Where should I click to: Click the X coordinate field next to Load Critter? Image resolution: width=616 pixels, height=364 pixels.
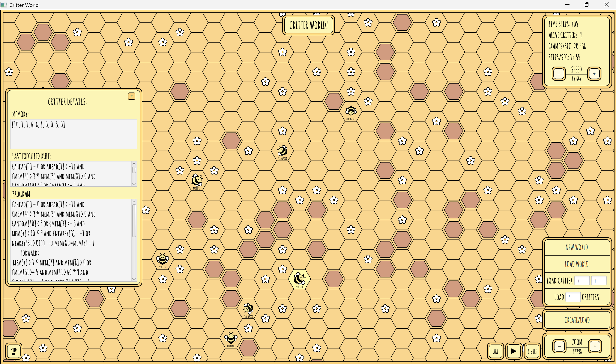coord(582,281)
